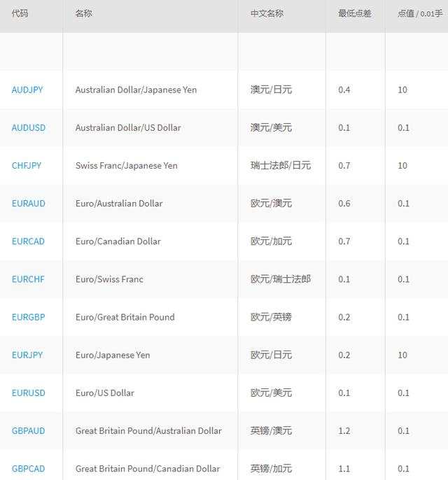Select the Euro/Canadian Dollar name cell
448x480 pixels.
click(x=118, y=241)
